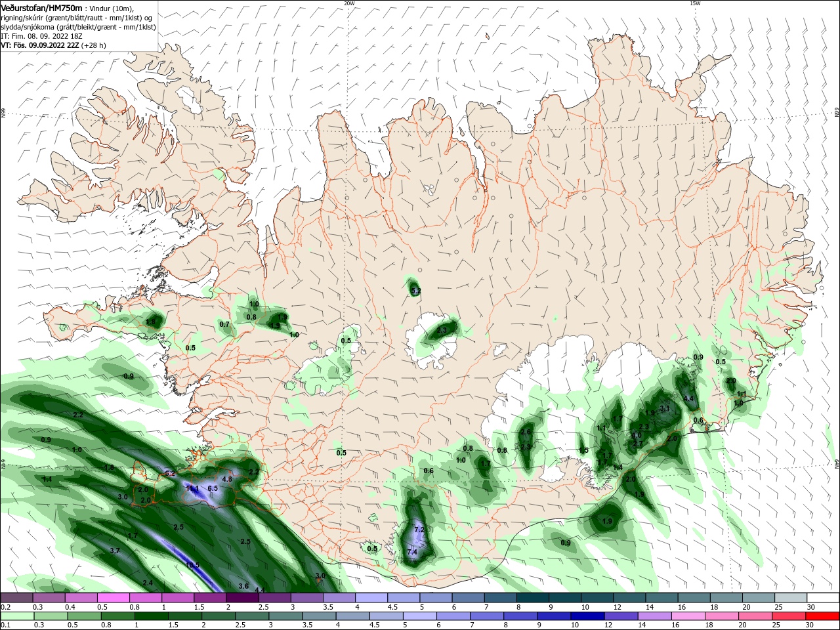Click the 2.6 precipitation value
Image resolution: width=840 pixels, height=630 pixels.
[525, 432]
